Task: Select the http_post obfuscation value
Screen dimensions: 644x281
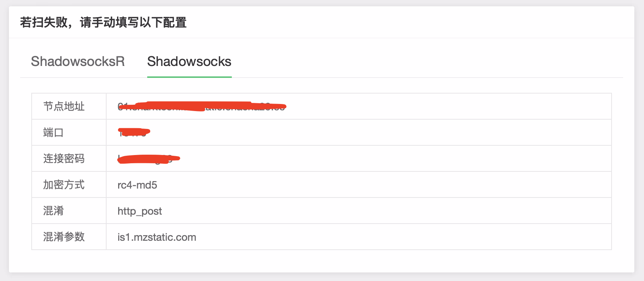Action: coord(139,211)
